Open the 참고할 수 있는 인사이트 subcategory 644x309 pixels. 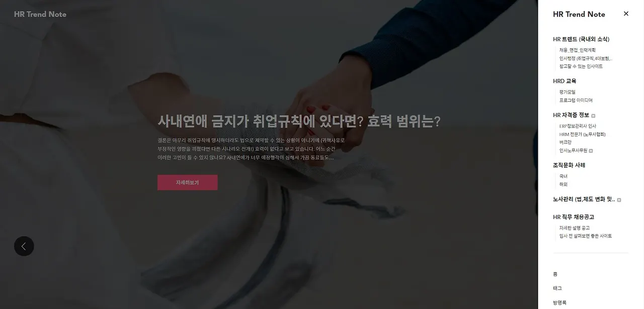(581, 66)
